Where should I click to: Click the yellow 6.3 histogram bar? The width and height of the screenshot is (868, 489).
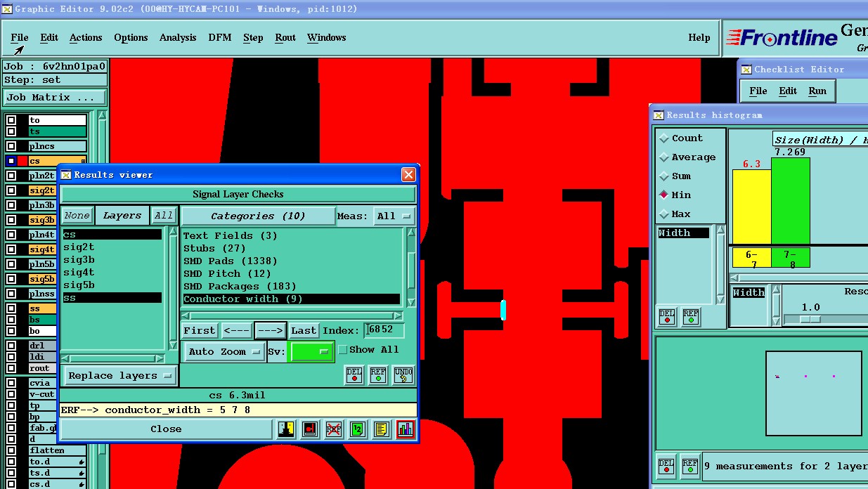point(751,207)
